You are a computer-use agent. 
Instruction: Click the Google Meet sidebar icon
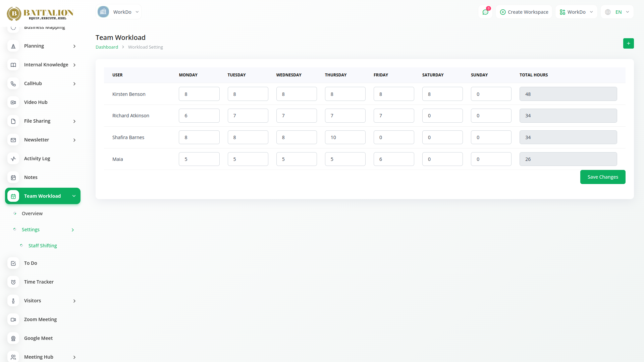(x=13, y=339)
